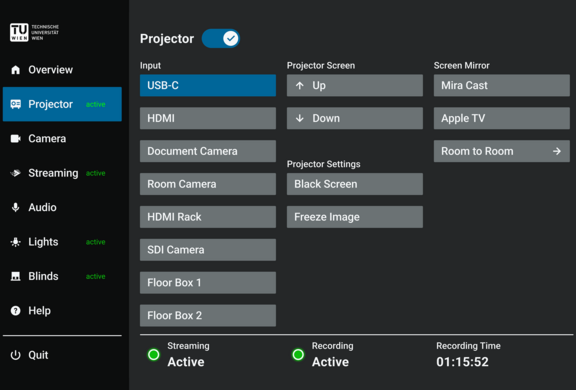
Task: Click the Projector Settings heading
Action: [x=324, y=164]
